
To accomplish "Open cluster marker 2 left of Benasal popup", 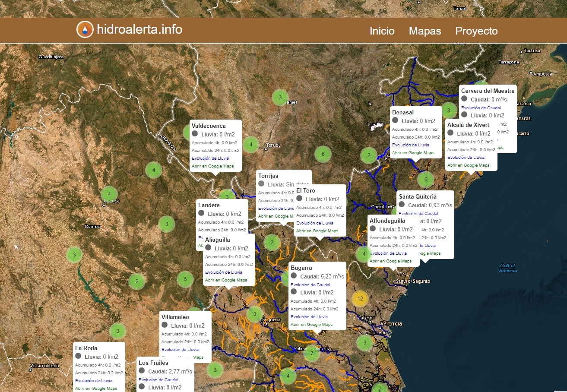I will tap(369, 155).
